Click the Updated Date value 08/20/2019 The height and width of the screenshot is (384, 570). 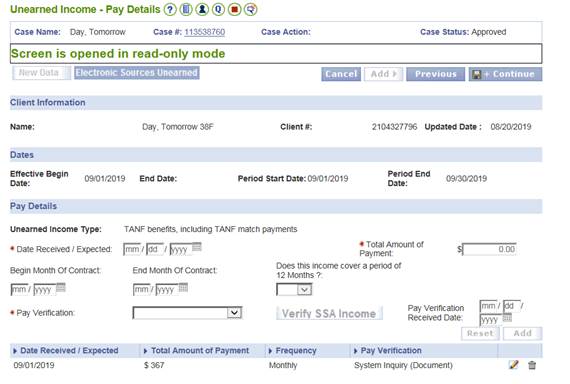[x=511, y=127]
